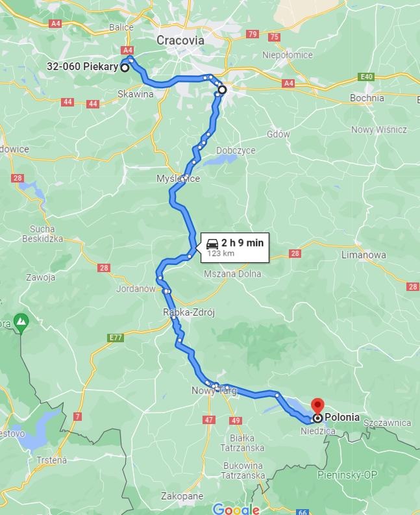Click the red 79 road shield
This screenshot has width=420, height=515.
click(253, 34)
